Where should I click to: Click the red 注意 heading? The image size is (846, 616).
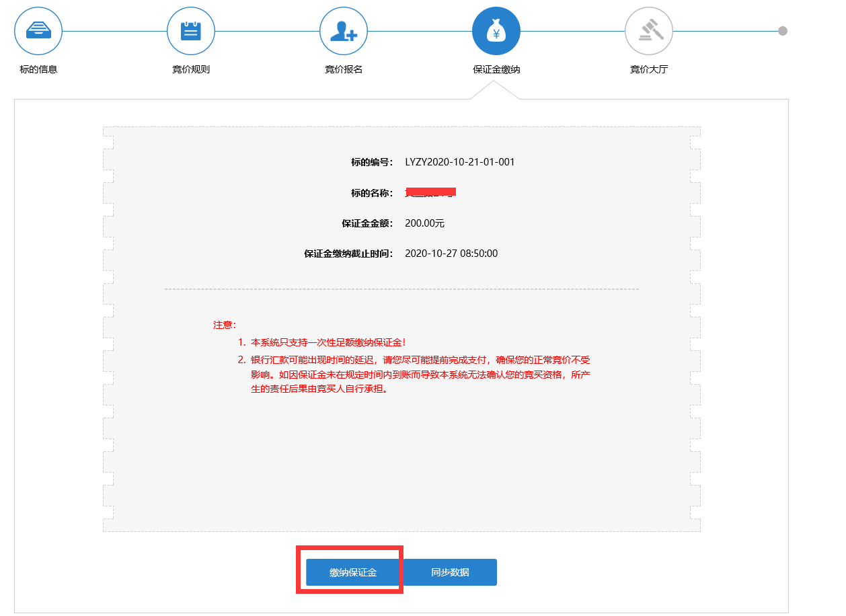click(225, 325)
